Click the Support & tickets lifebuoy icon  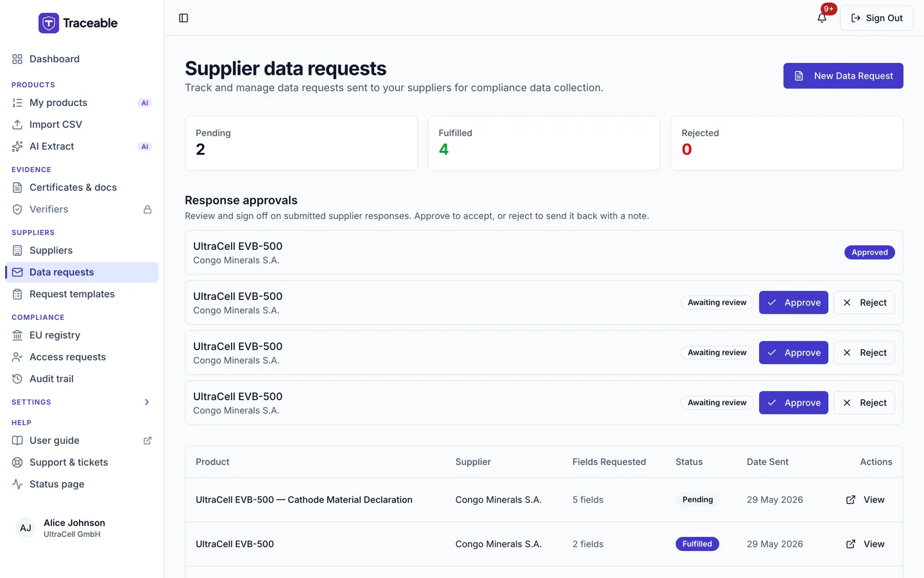click(17, 462)
